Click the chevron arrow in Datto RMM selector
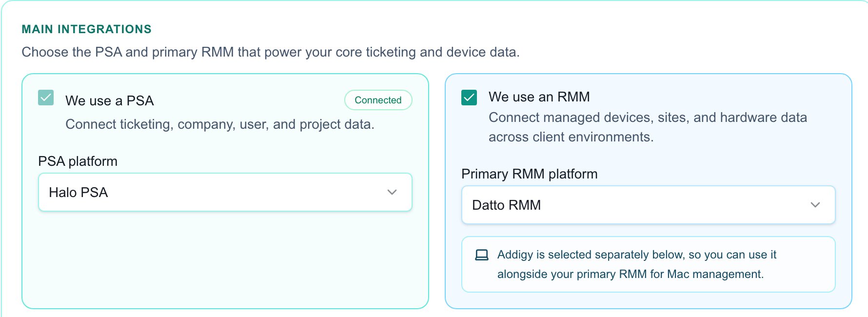This screenshot has height=317, width=868. coord(815,205)
